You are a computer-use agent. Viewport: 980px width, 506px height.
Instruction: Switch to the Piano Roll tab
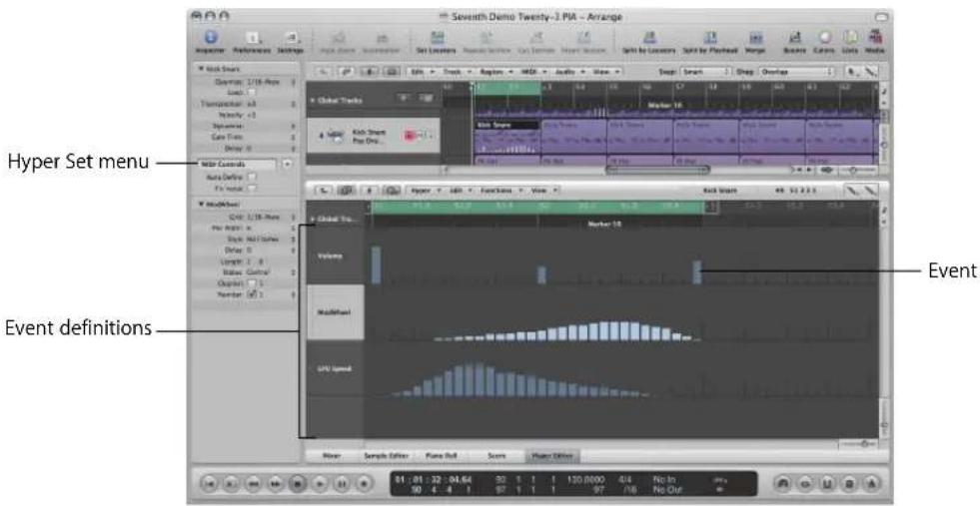coord(442,456)
